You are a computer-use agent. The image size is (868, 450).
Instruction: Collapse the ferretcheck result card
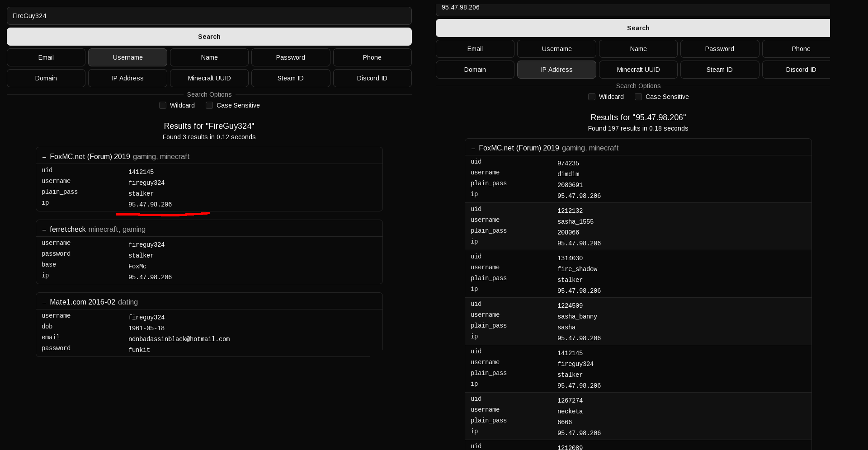44,230
